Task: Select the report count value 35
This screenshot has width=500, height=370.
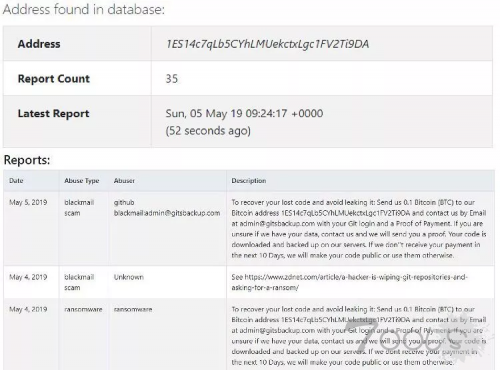Action: coord(172,79)
